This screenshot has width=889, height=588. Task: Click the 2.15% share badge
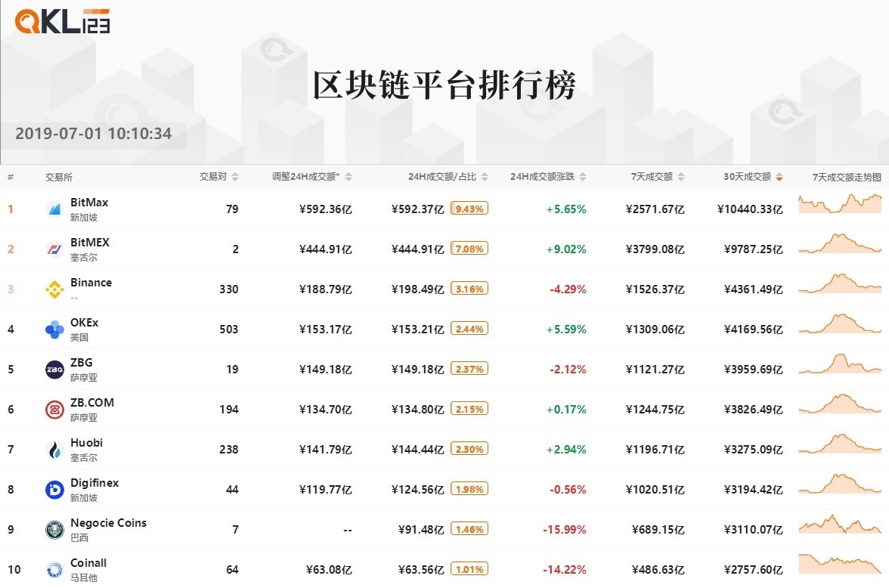(x=469, y=409)
